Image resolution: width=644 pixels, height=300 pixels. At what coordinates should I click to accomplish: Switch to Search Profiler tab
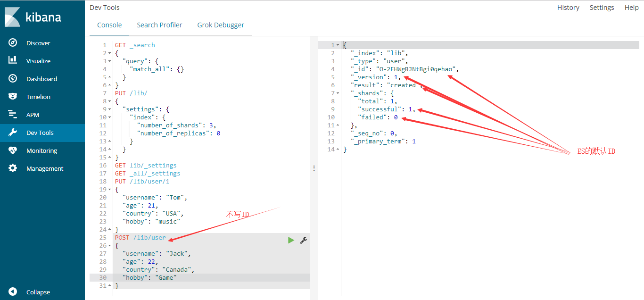[159, 25]
